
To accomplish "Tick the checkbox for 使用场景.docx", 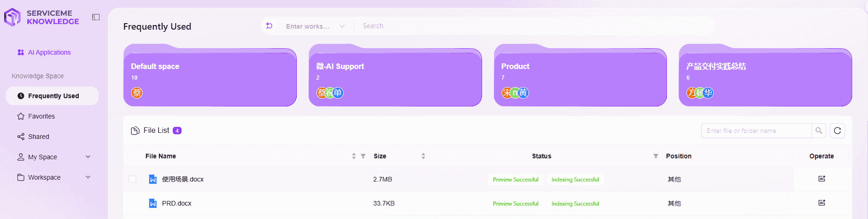I will coord(132,179).
